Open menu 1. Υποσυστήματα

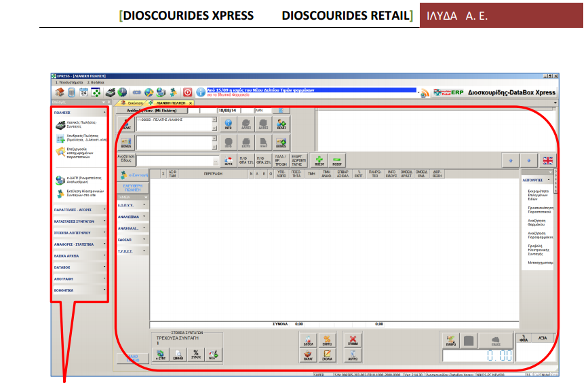coord(69,82)
